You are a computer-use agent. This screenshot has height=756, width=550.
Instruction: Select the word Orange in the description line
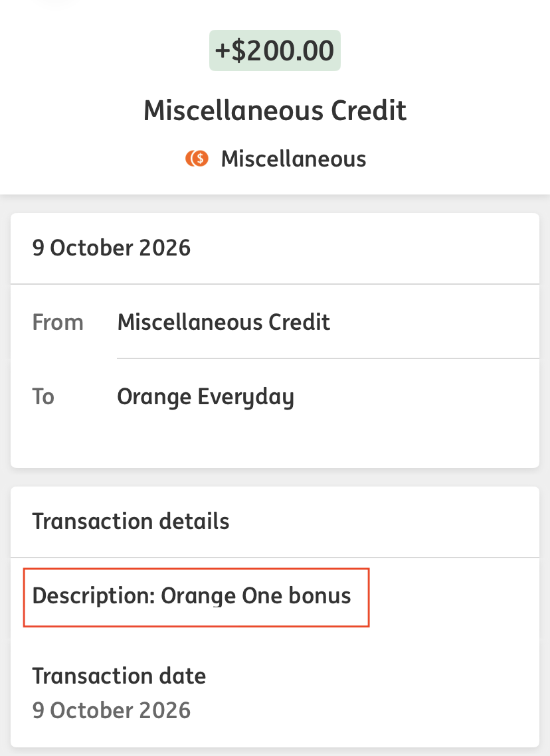pyautogui.click(x=198, y=597)
